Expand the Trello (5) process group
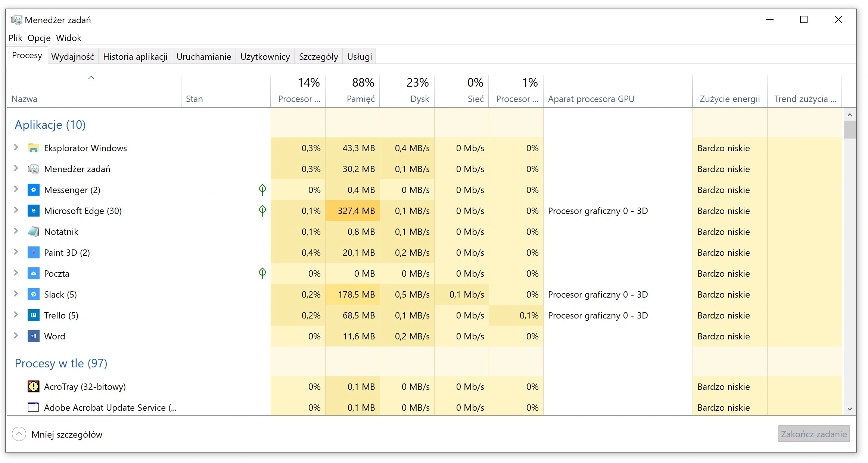This screenshot has width=868, height=463. tap(16, 315)
